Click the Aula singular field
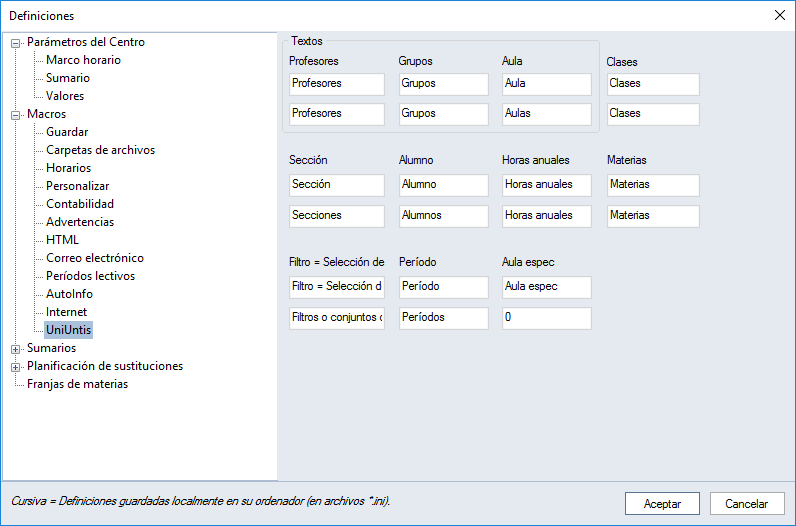Viewport: 796px width, 526px height. [x=547, y=84]
